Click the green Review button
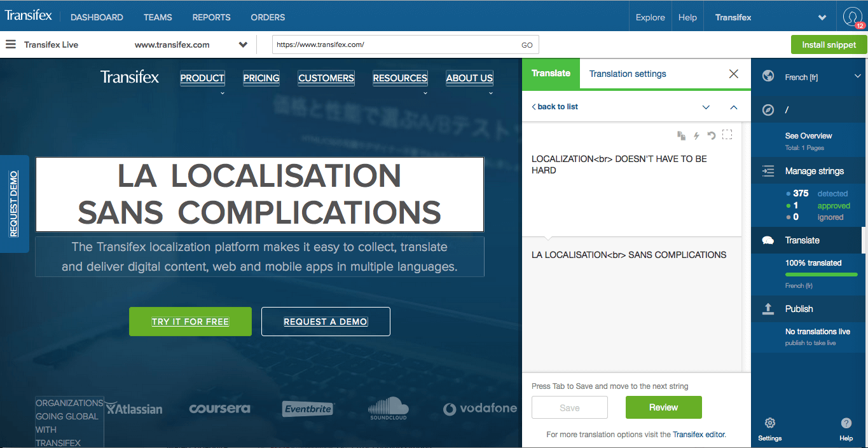 [663, 407]
